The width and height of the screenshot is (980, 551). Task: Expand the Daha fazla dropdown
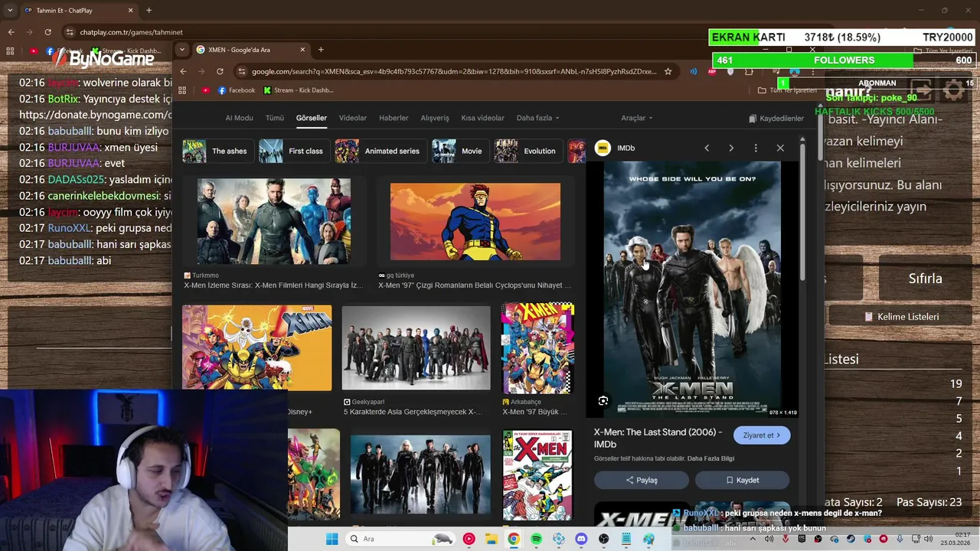537,118
